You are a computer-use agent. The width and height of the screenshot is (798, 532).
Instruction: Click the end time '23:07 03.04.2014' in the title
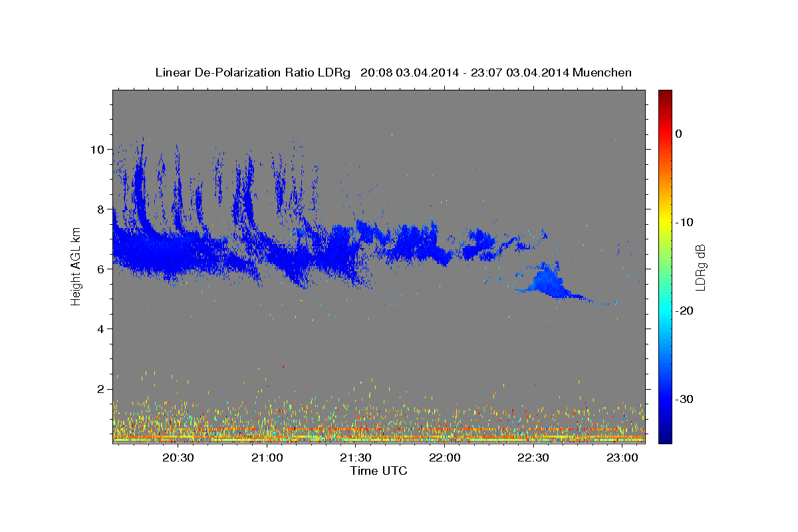519,72
